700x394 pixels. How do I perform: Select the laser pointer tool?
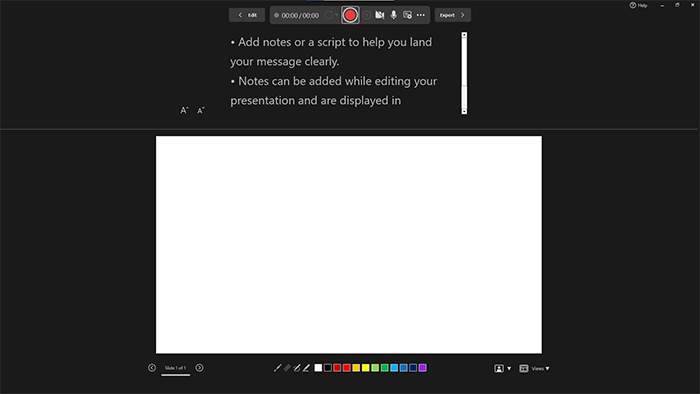pyautogui.click(x=277, y=368)
